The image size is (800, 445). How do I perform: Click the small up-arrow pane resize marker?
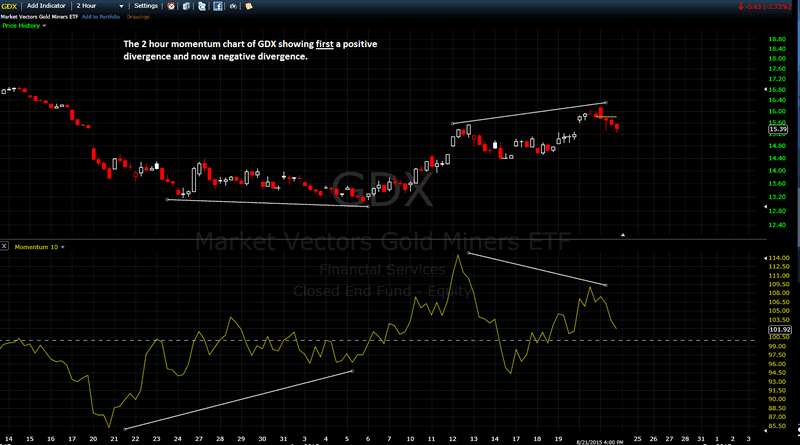coord(623,235)
